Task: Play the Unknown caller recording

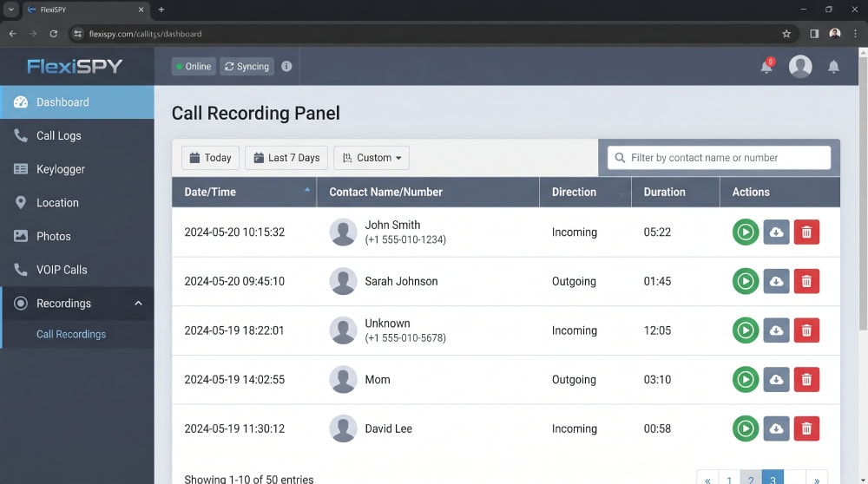Action: (745, 330)
